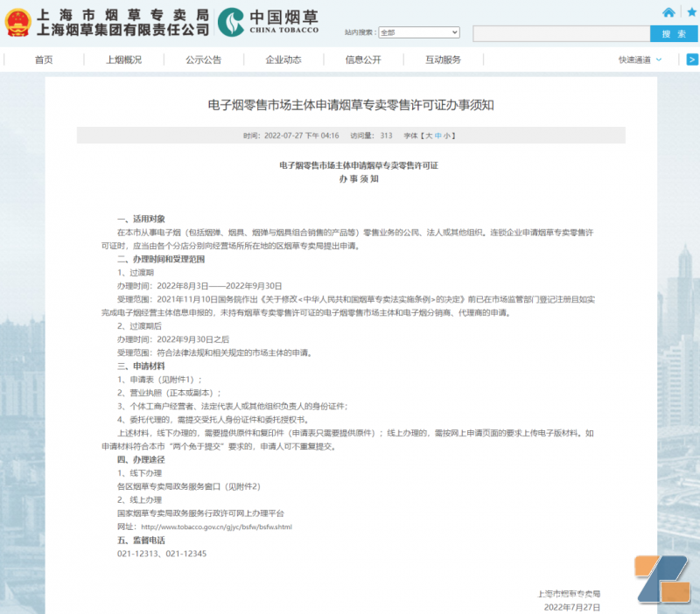Select 小 to shrink the font size
Screen dimensions: 700x614
446,136
